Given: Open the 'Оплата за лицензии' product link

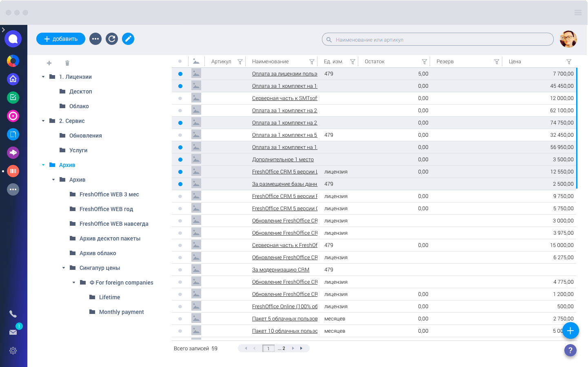Looking at the screenshot, I should [284, 73].
